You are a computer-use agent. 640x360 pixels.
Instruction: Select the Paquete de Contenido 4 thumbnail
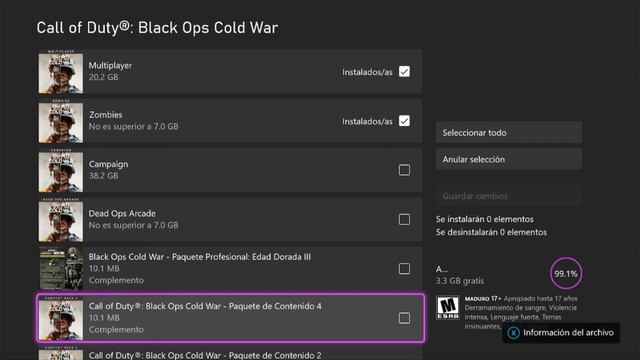click(x=61, y=319)
